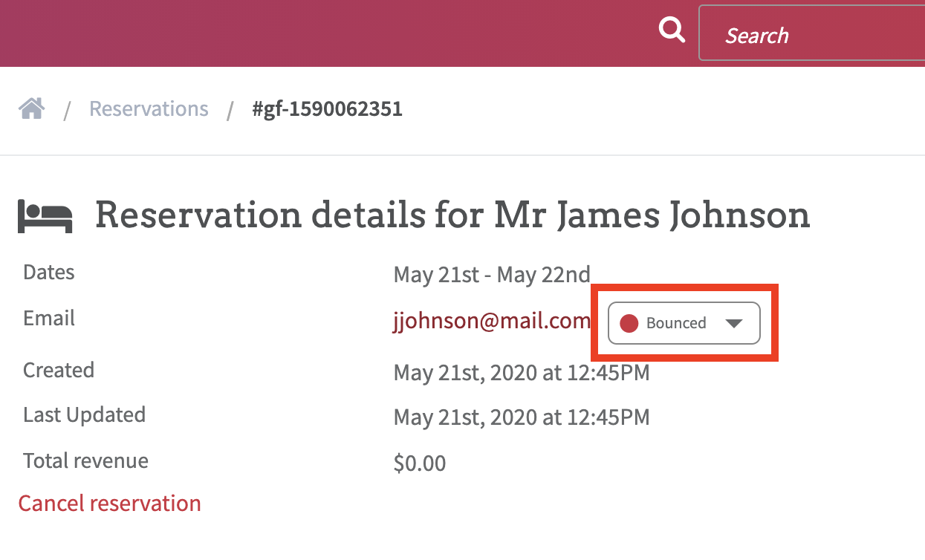
Task: Click the red Bounced status dot
Action: coord(629,323)
